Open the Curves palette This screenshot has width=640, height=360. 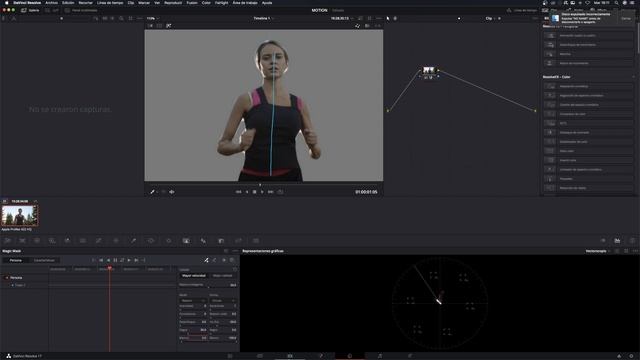pyautogui.click(x=98, y=241)
